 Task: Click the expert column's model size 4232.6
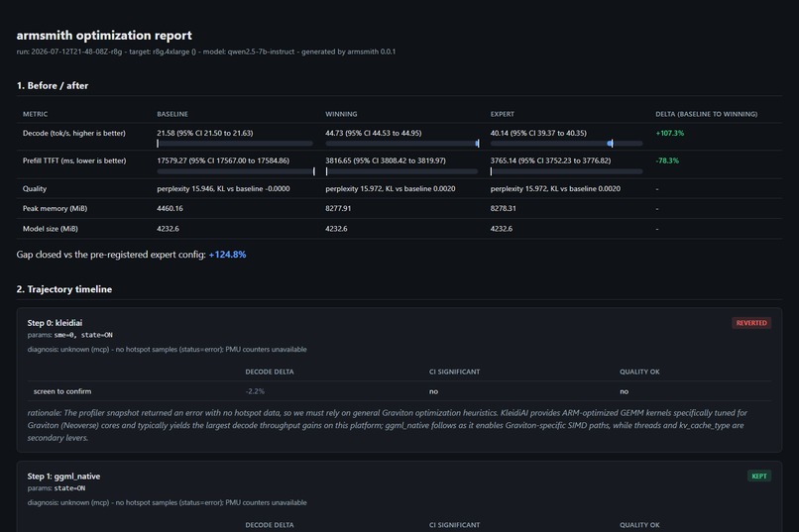502,229
